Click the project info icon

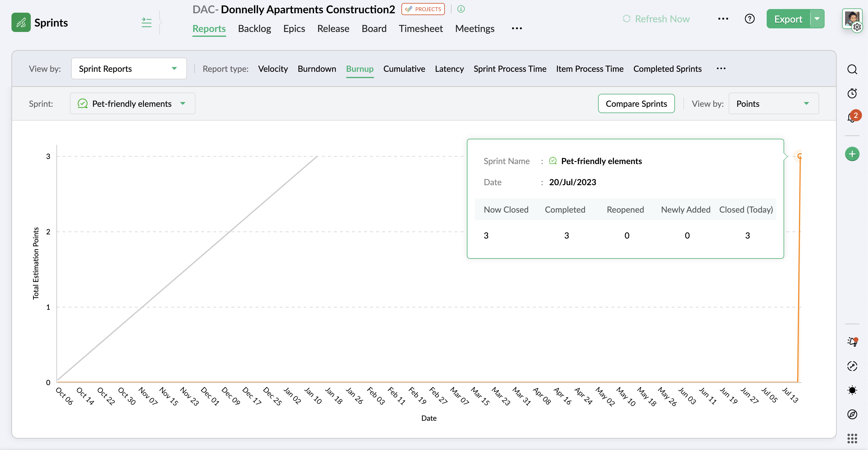point(461,9)
